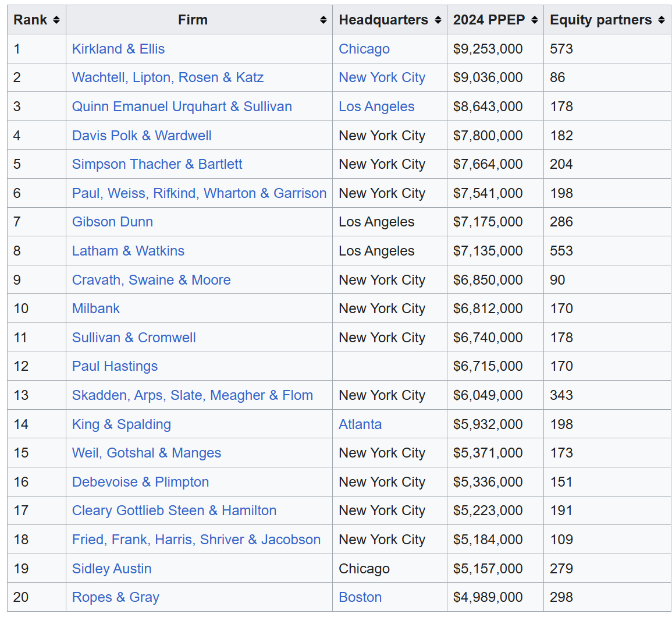The height and width of the screenshot is (617, 672).
Task: Click the Firm column sort arrows
Action: (x=323, y=20)
